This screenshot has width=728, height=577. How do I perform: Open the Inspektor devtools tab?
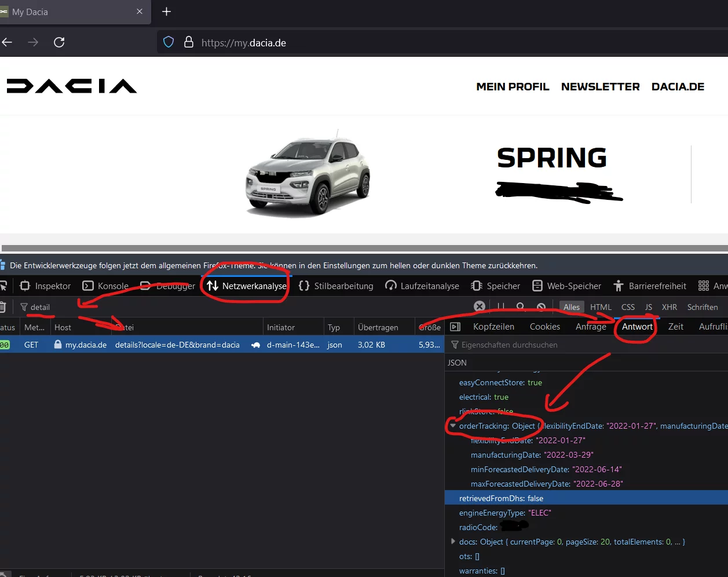45,286
